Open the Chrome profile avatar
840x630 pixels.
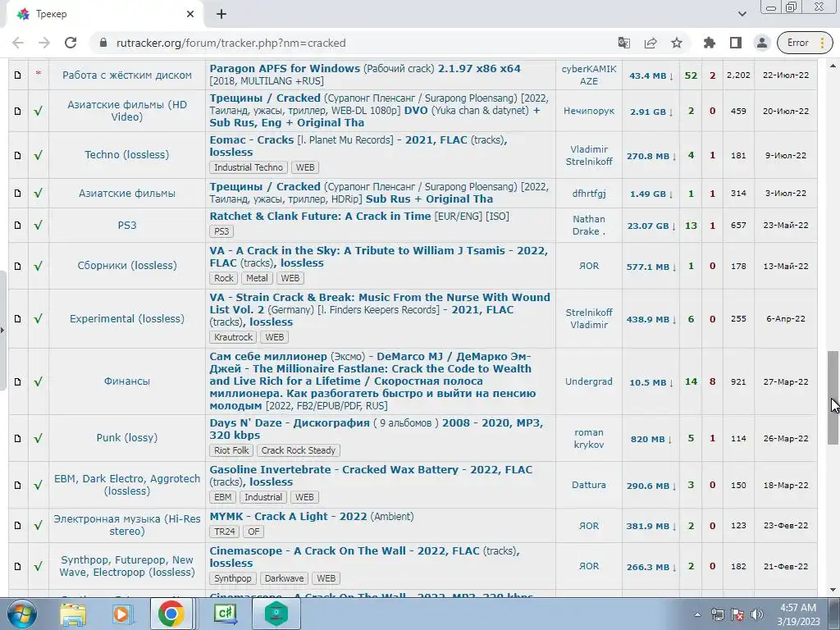point(762,43)
